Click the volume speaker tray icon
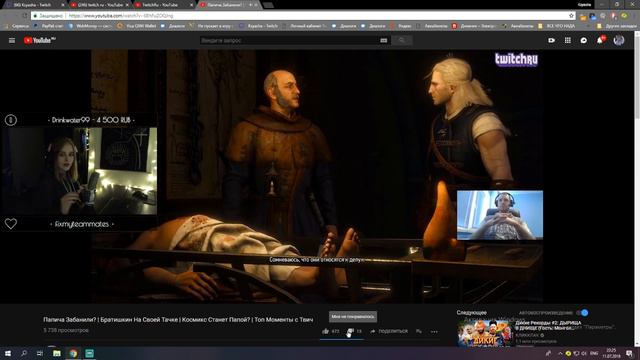This screenshot has width=640, height=360. 584,353
